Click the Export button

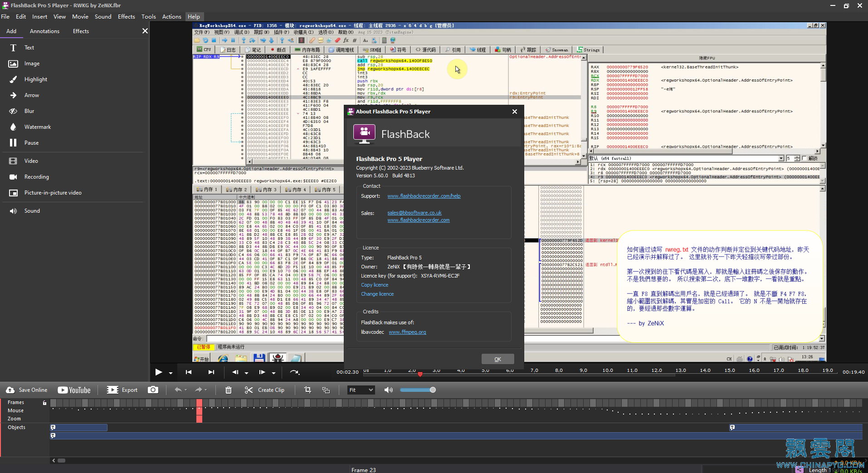[122, 390]
